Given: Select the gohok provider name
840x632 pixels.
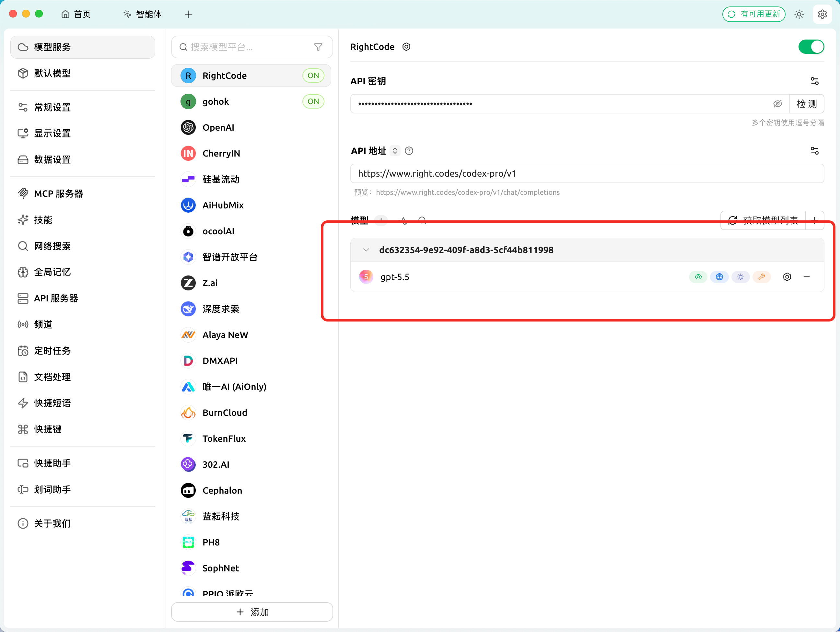Looking at the screenshot, I should click(216, 101).
